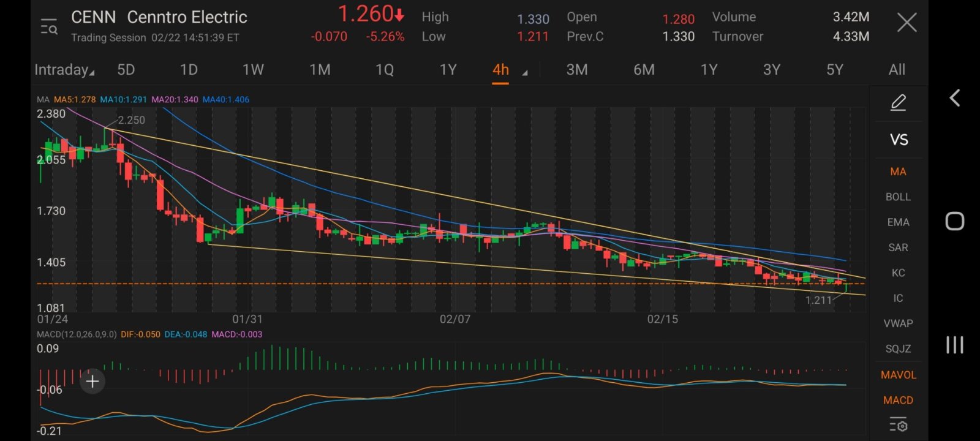
Task: Tap the 02/07 date axis label
Action: click(455, 319)
